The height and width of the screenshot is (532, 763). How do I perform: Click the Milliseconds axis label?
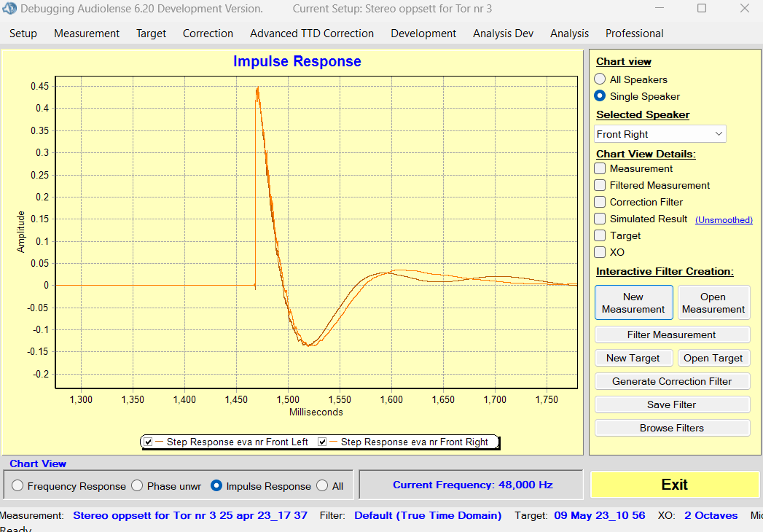(x=316, y=412)
